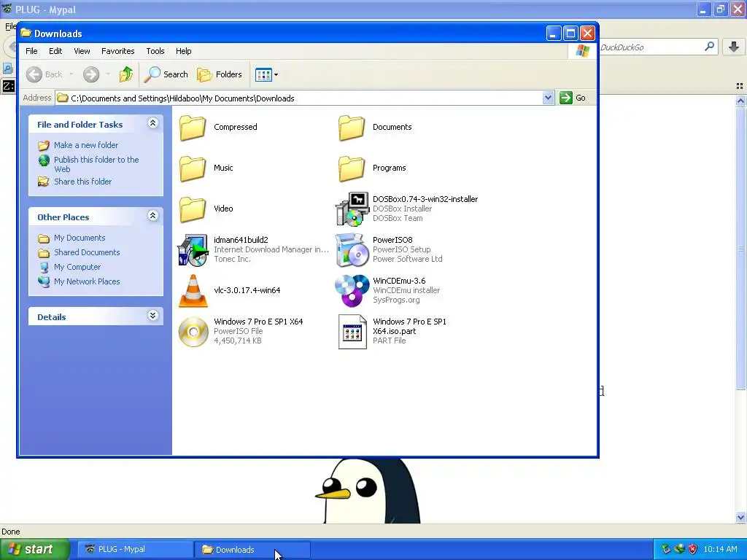Select the 'Windows 7 Pro E SP1 X64' file name
The width and height of the screenshot is (747, 560).
(258, 322)
